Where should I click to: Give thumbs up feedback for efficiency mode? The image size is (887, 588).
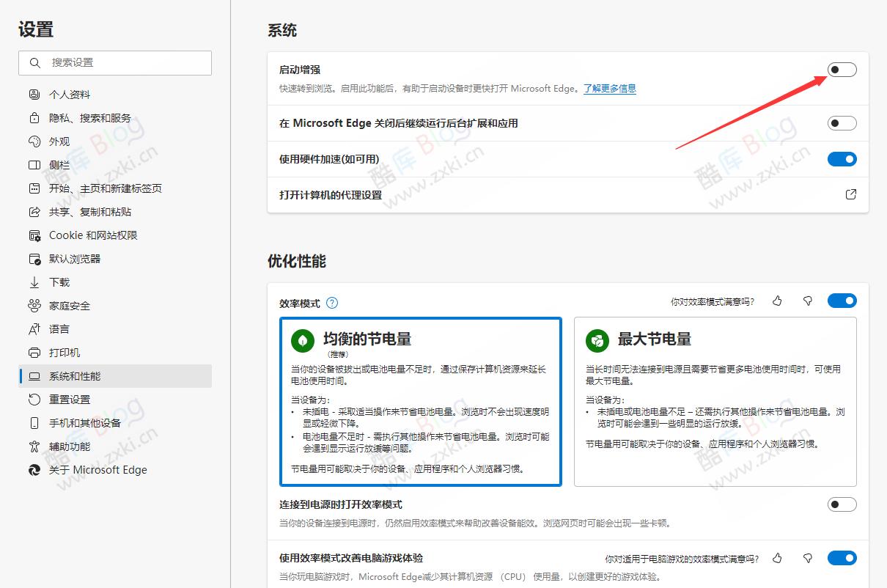coord(777,301)
